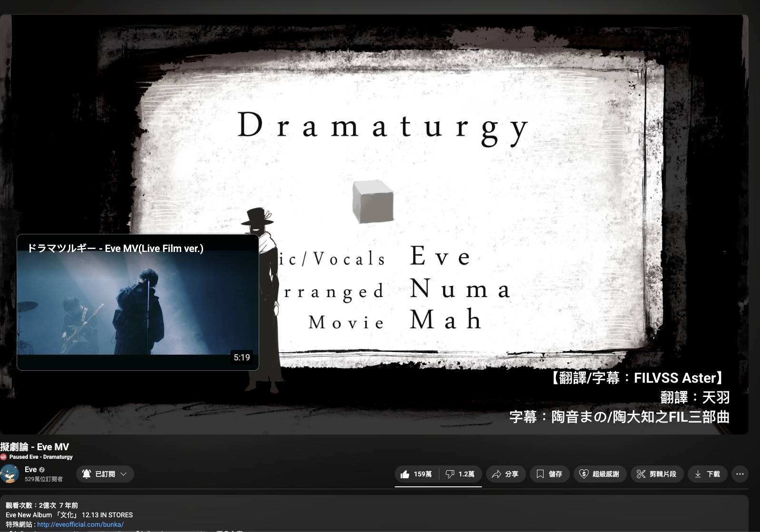Click the Eve New Album 「文化」 description line
The image size is (760, 532).
tap(69, 515)
